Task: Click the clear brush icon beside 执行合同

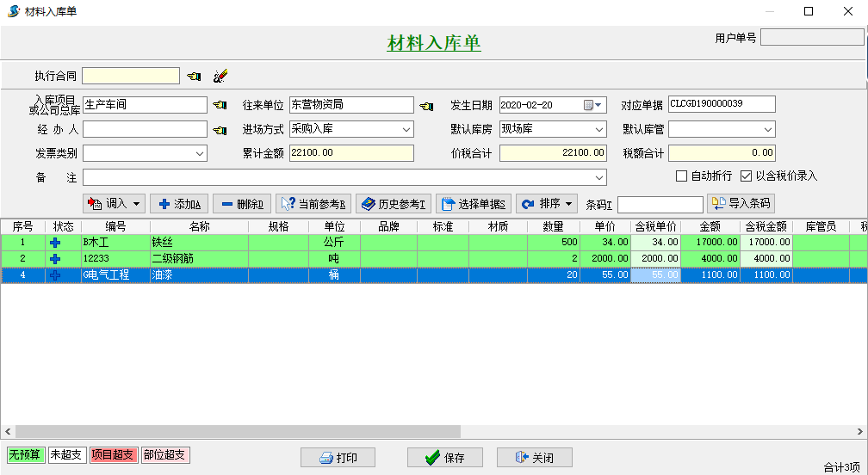Action: pyautogui.click(x=220, y=77)
